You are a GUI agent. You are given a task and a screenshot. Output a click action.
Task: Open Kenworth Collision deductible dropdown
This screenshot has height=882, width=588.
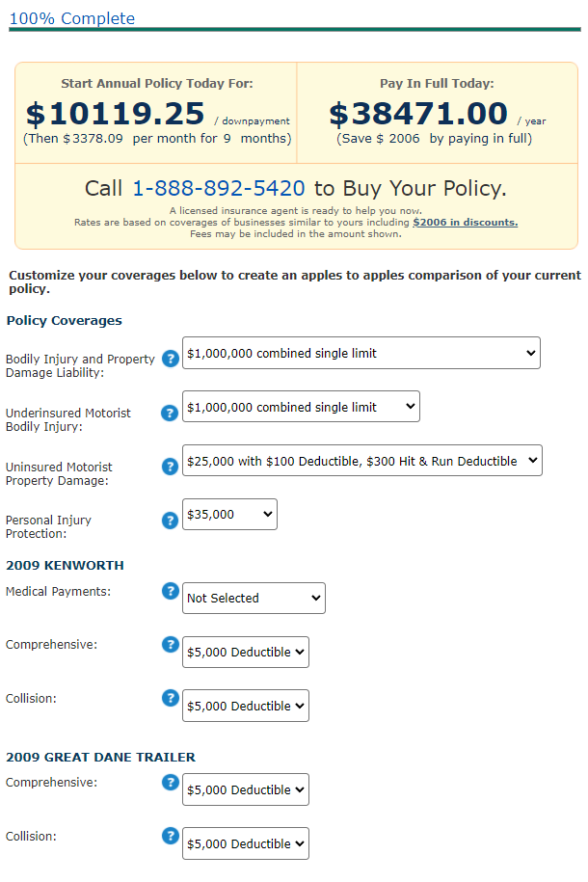(x=246, y=706)
